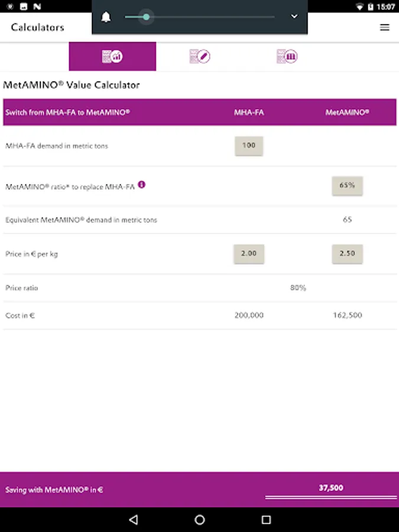This screenshot has height=532, width=399.
Task: Tap the notification bell icon
Action: [106, 17]
